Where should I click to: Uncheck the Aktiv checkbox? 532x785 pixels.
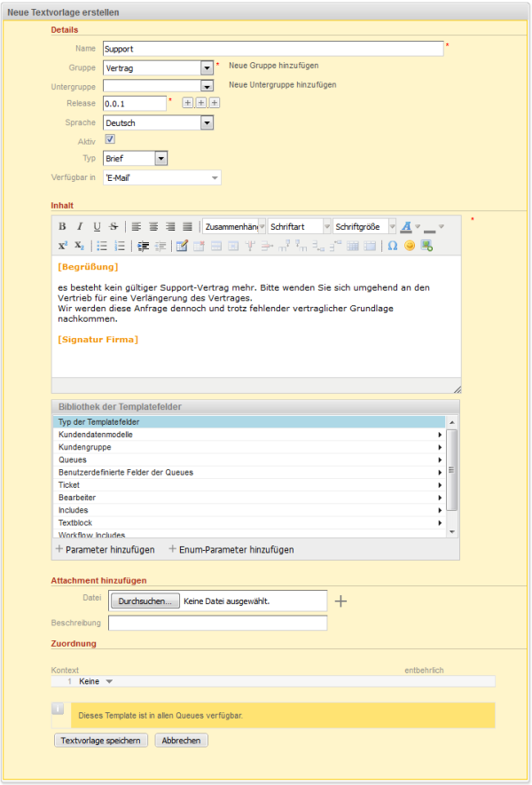point(109,139)
